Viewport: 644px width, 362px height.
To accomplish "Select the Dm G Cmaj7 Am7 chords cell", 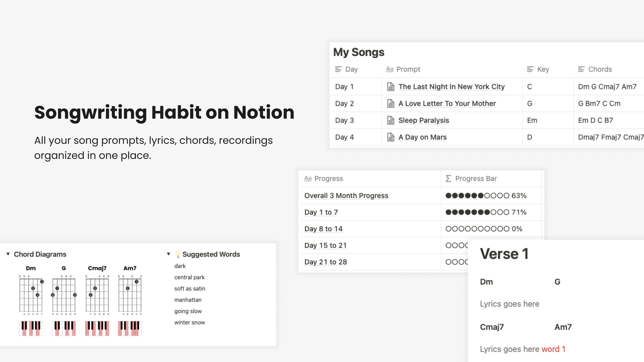I will click(609, 86).
